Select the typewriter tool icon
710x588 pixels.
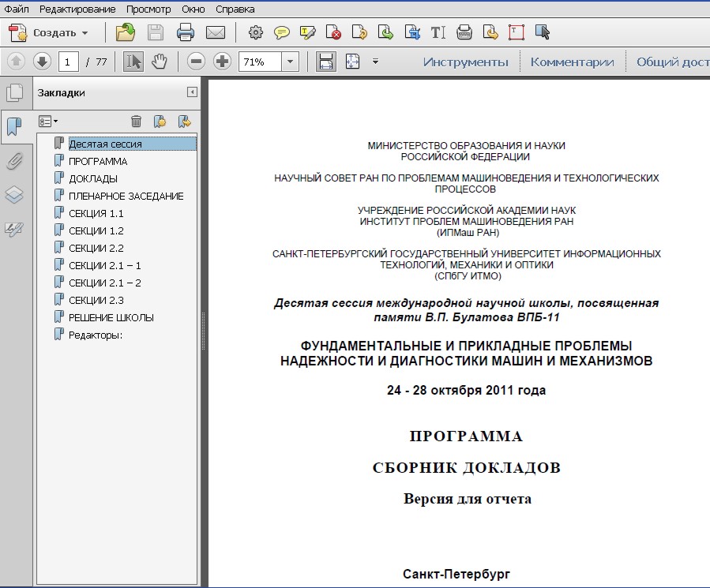(464, 32)
